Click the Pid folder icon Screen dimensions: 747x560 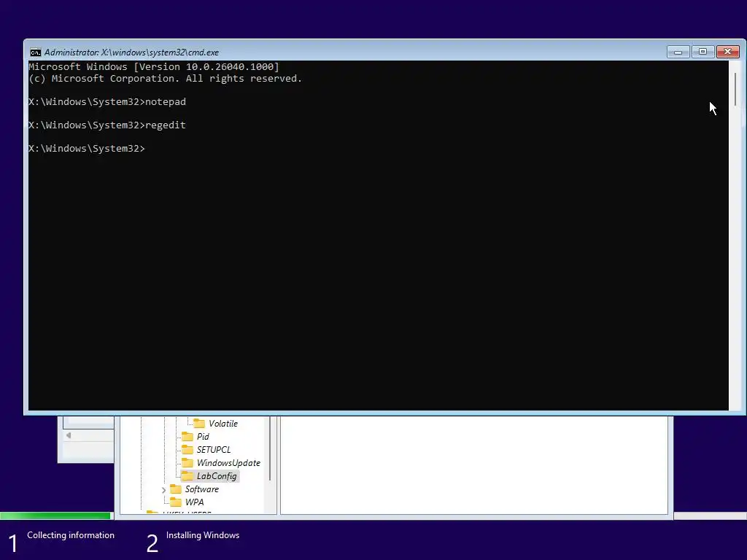pyautogui.click(x=187, y=436)
